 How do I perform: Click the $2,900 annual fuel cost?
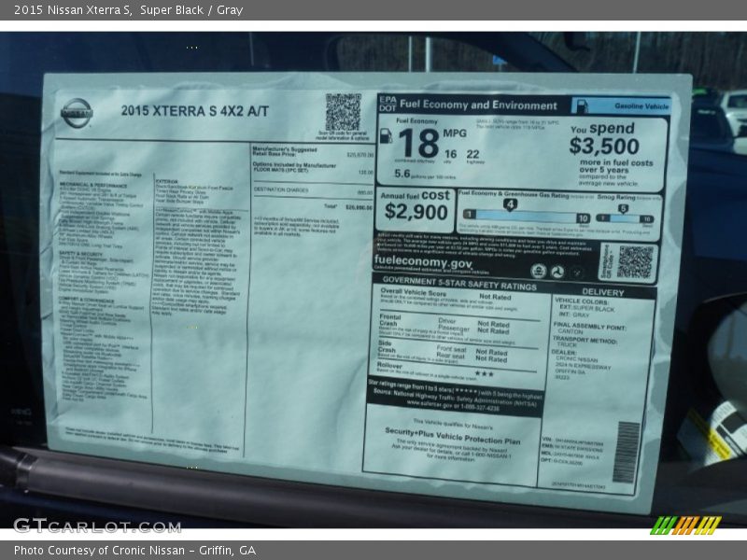[416, 212]
